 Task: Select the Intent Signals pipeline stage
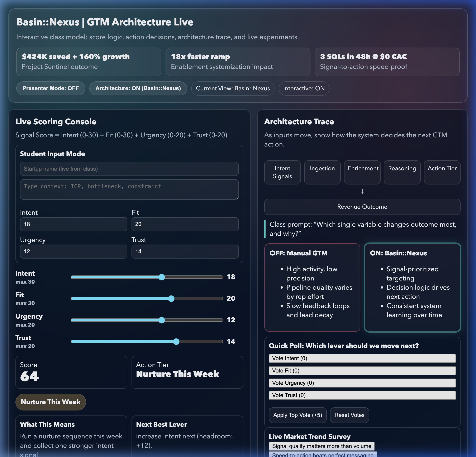(x=282, y=172)
